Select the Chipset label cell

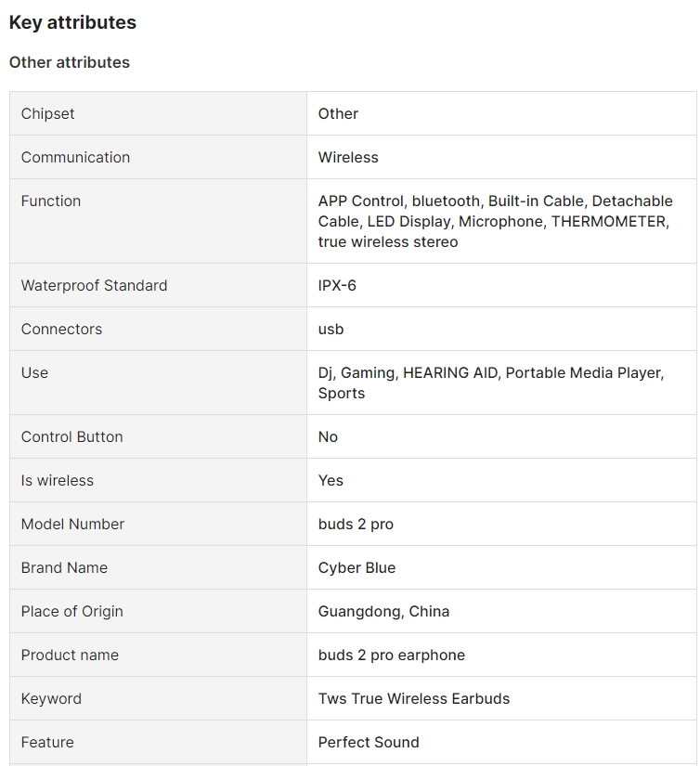click(x=48, y=113)
